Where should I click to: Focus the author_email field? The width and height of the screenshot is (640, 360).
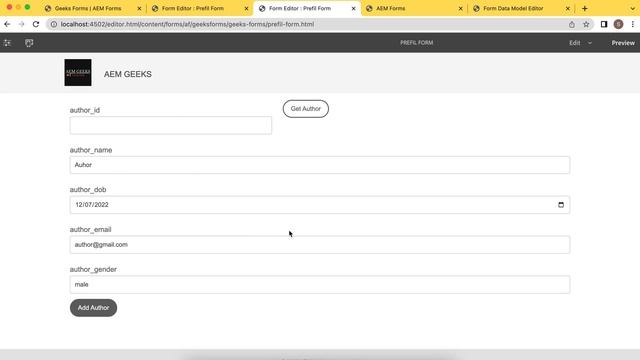(x=320, y=244)
